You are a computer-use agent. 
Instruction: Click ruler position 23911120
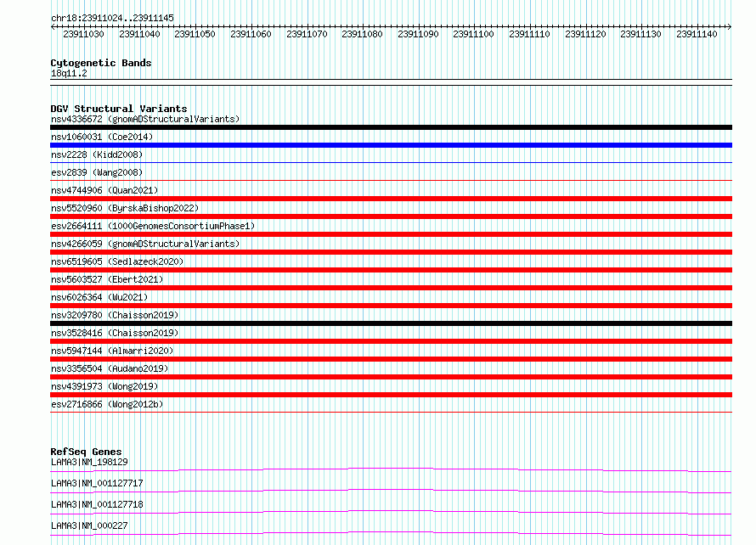585,34
